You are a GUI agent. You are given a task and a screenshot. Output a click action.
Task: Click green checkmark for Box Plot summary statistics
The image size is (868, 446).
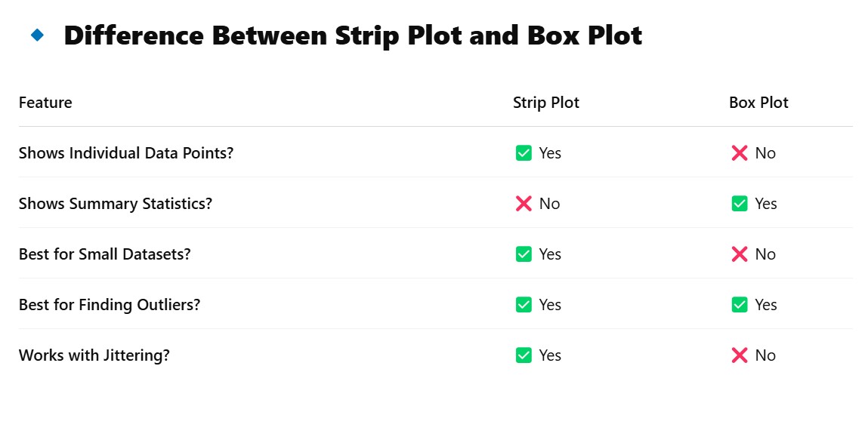tap(740, 204)
